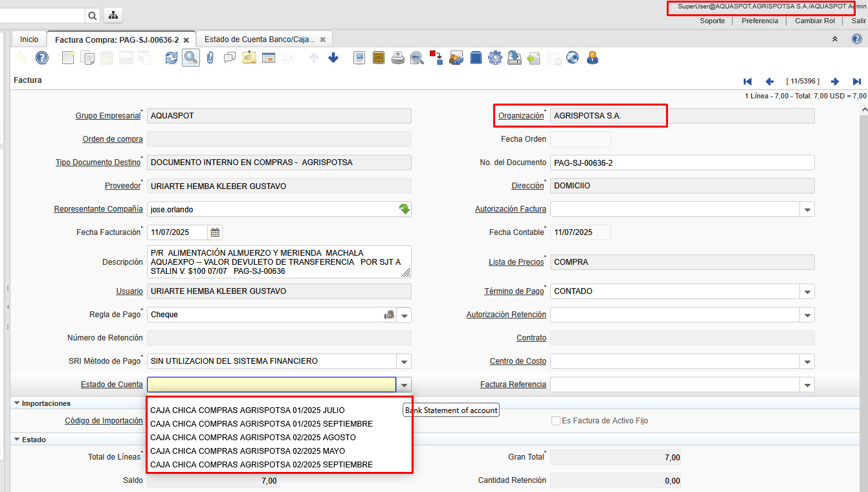Open the Find record magnifier tool

point(190,58)
